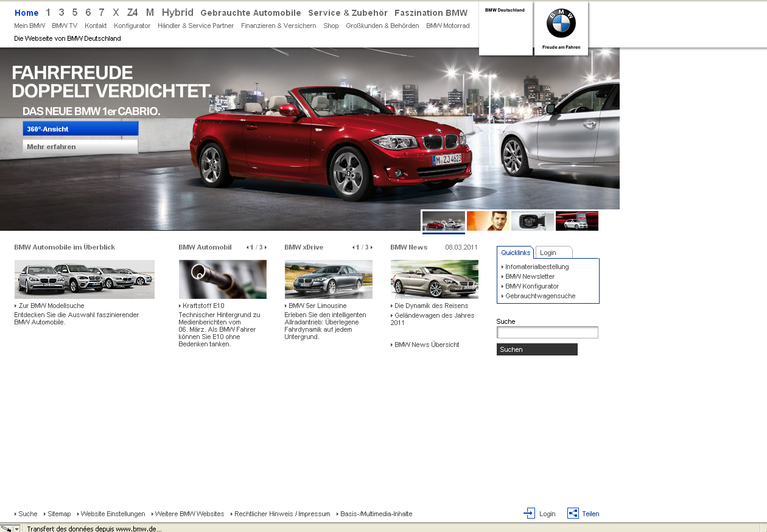Go to previous BMW xDrive item arrow
767x532 pixels.
354,247
